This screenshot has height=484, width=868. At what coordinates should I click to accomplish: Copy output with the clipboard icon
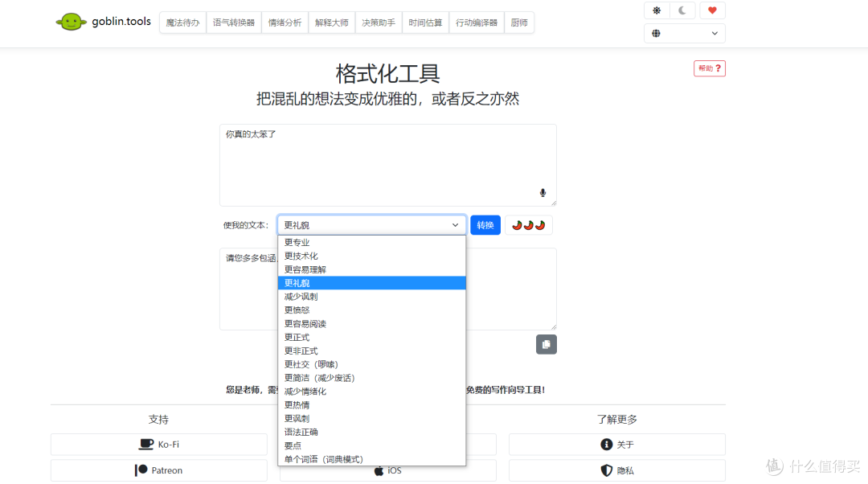point(547,344)
